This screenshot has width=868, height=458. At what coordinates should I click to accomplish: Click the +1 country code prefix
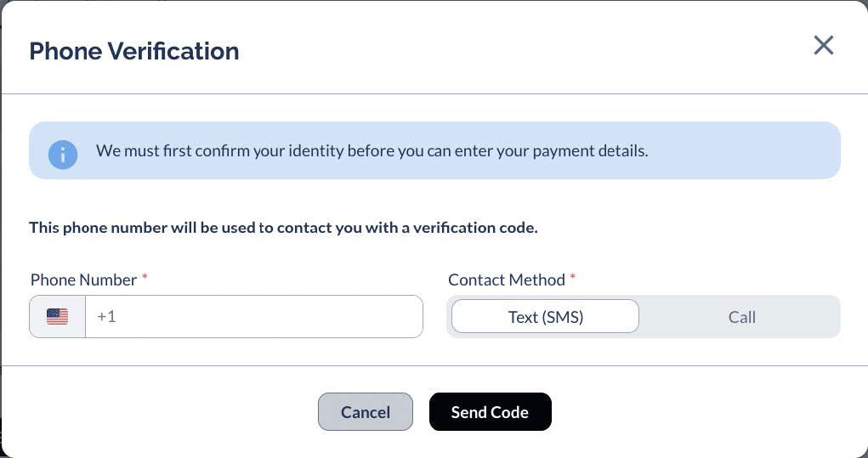pyautogui.click(x=106, y=317)
